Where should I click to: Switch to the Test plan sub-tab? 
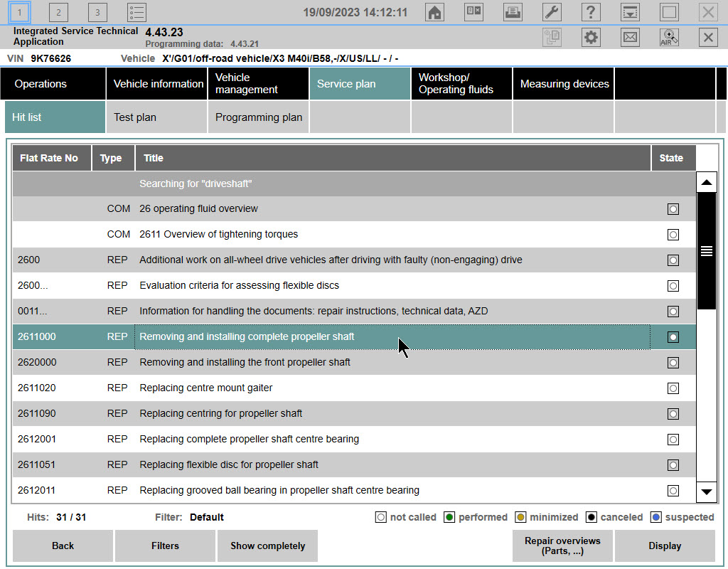[157, 117]
